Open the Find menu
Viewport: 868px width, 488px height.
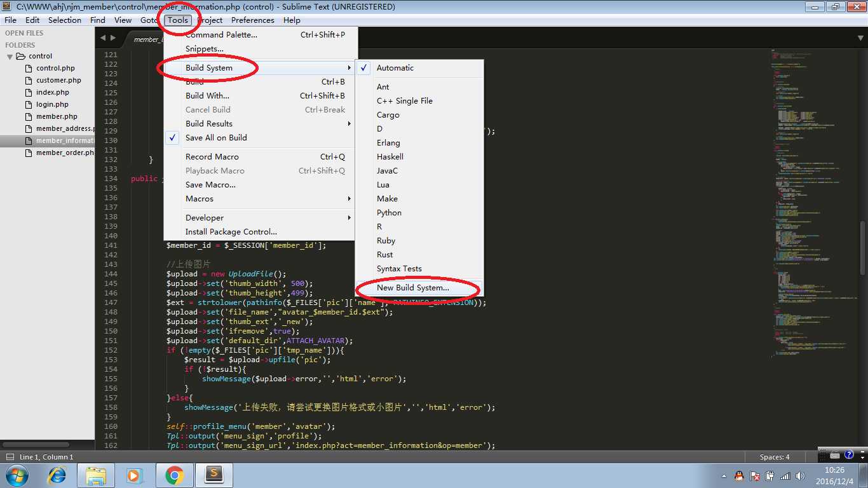pos(98,20)
